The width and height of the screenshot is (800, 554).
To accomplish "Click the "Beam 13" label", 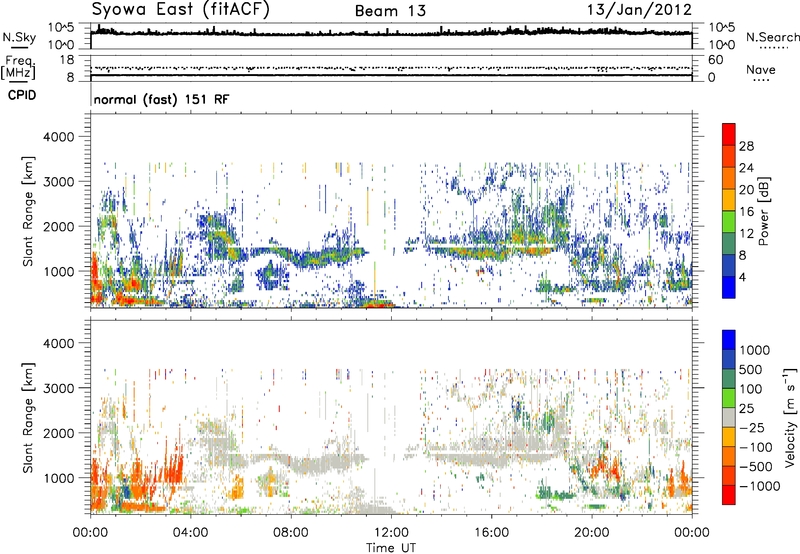I will point(390,11).
